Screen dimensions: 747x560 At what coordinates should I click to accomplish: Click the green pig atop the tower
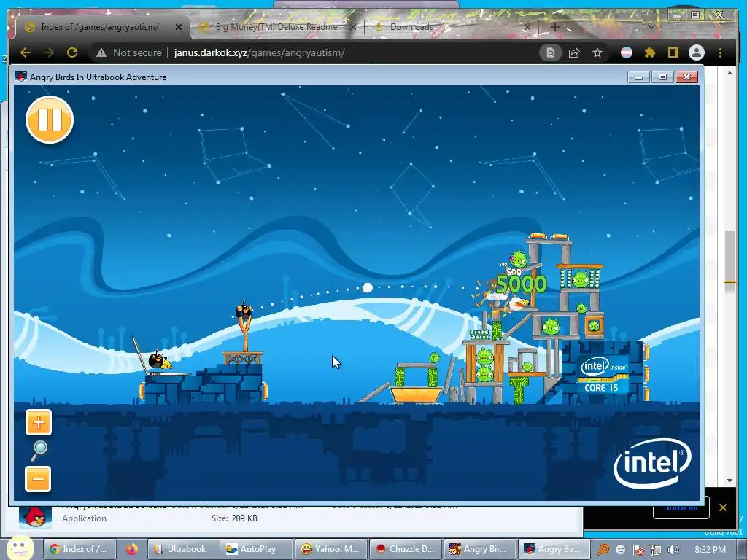519,259
